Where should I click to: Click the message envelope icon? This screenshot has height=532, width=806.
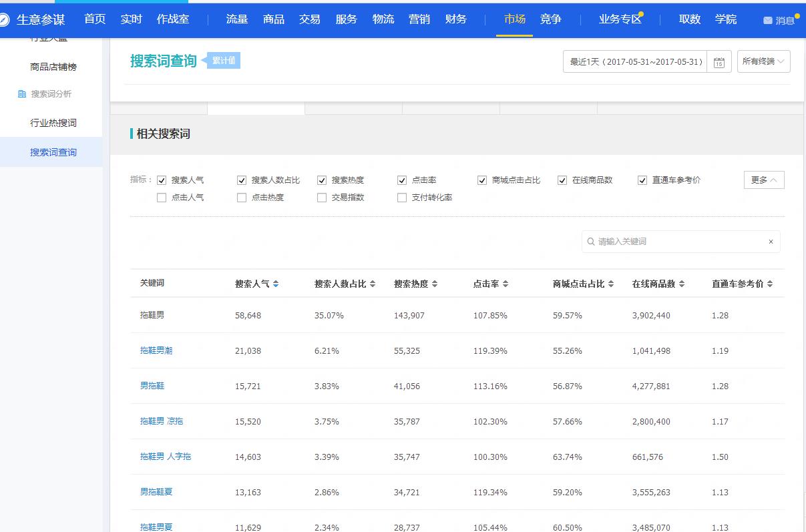767,21
